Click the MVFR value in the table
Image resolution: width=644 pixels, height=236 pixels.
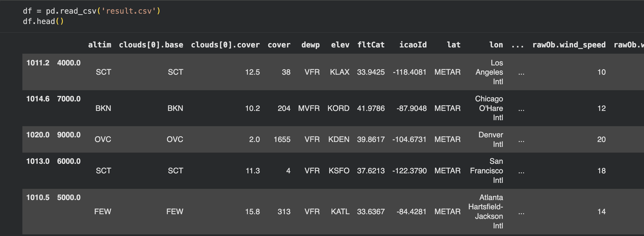(309, 108)
